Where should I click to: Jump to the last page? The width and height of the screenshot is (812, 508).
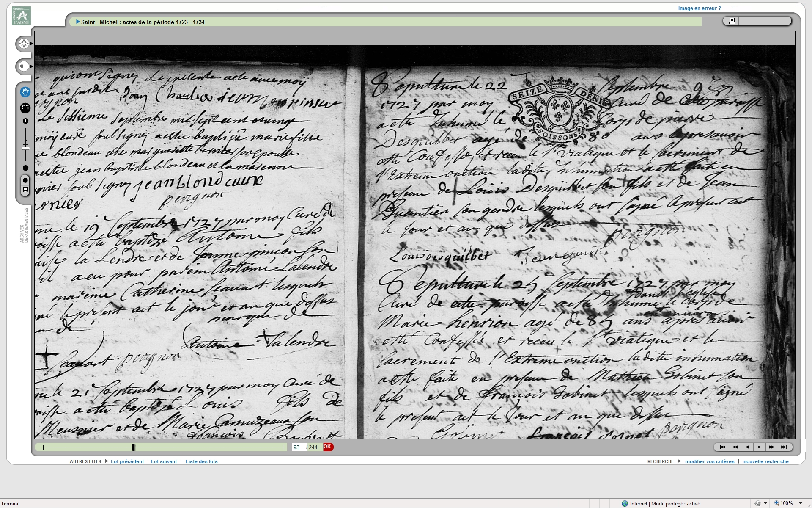[784, 447]
